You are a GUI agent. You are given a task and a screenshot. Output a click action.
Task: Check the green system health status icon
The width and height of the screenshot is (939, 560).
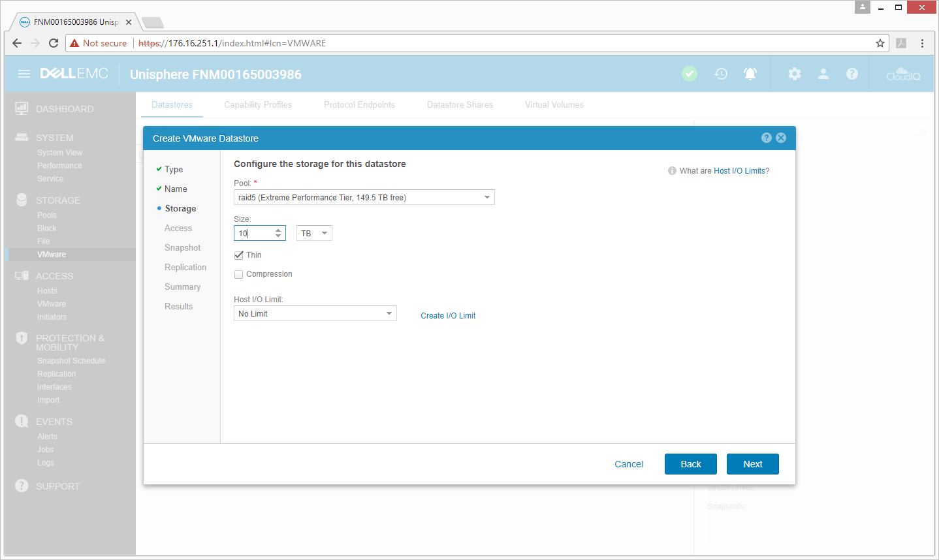pyautogui.click(x=690, y=74)
